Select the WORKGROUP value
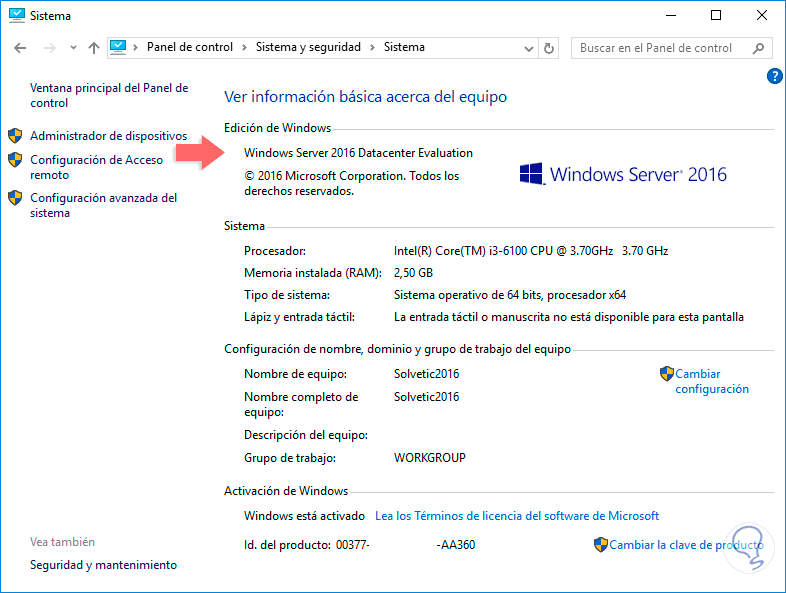The width and height of the screenshot is (786, 593). [x=430, y=458]
